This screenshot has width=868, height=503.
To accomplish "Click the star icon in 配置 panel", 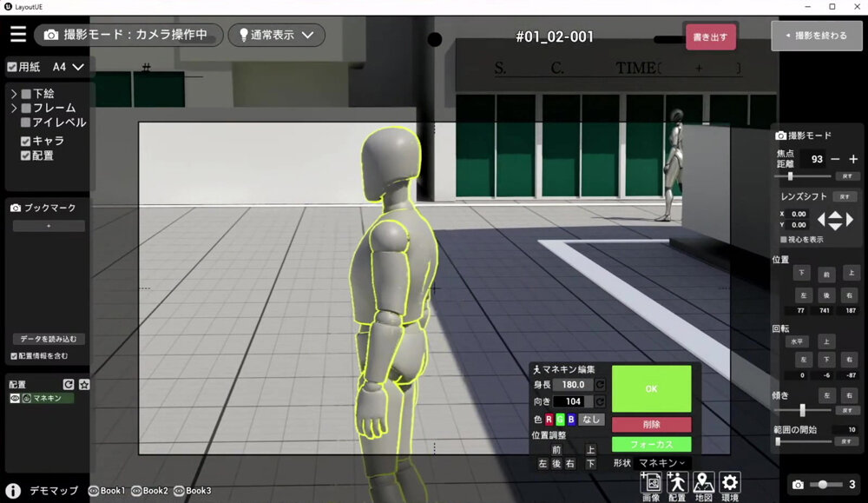I will [84, 384].
